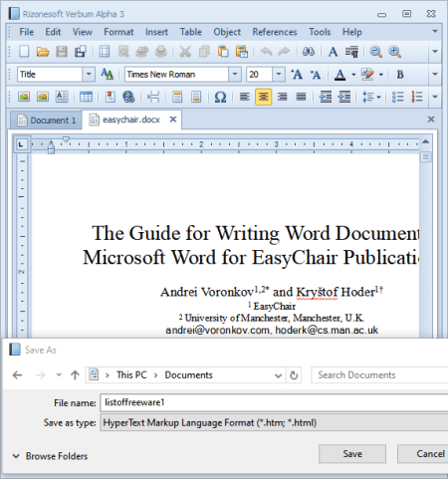Click This PC in the address bar
The height and width of the screenshot is (479, 448).
tap(131, 375)
